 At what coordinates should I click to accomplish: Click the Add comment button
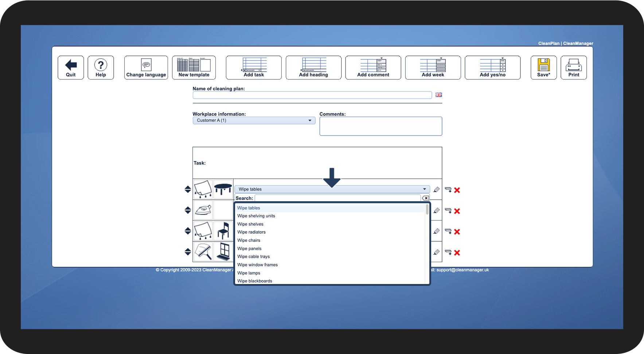(373, 67)
